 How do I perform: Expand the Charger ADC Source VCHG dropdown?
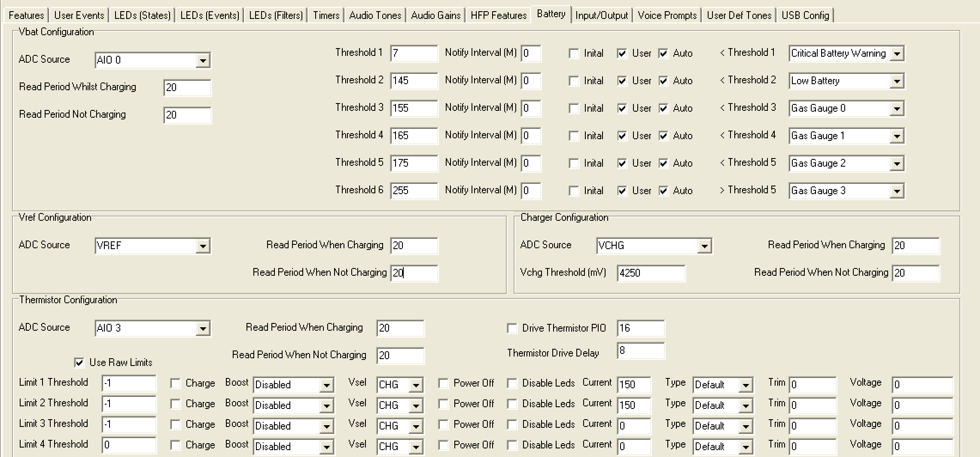pos(704,246)
